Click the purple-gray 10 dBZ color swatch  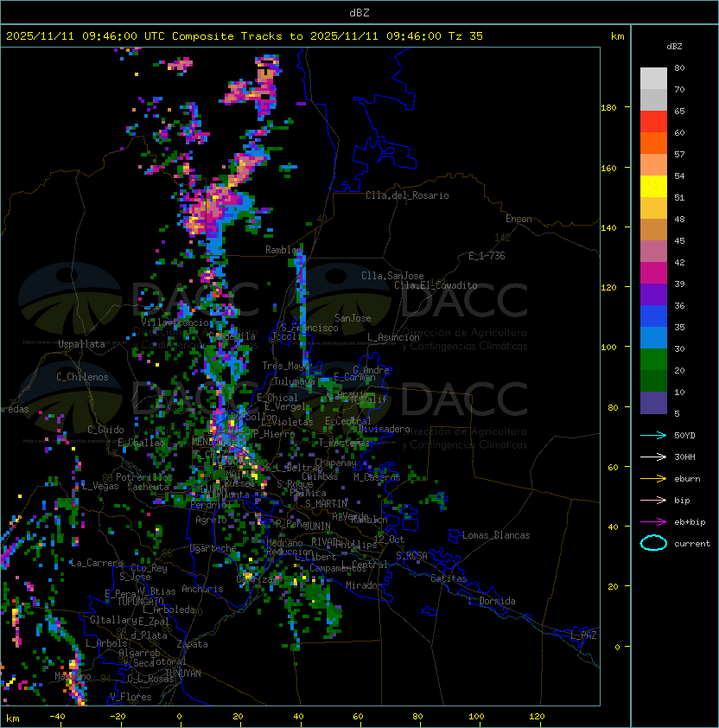tap(653, 403)
